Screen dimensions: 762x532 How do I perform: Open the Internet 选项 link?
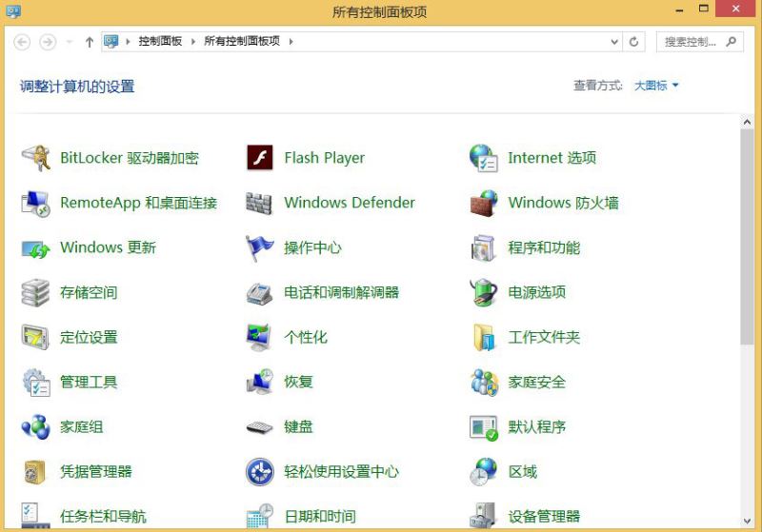pos(551,158)
